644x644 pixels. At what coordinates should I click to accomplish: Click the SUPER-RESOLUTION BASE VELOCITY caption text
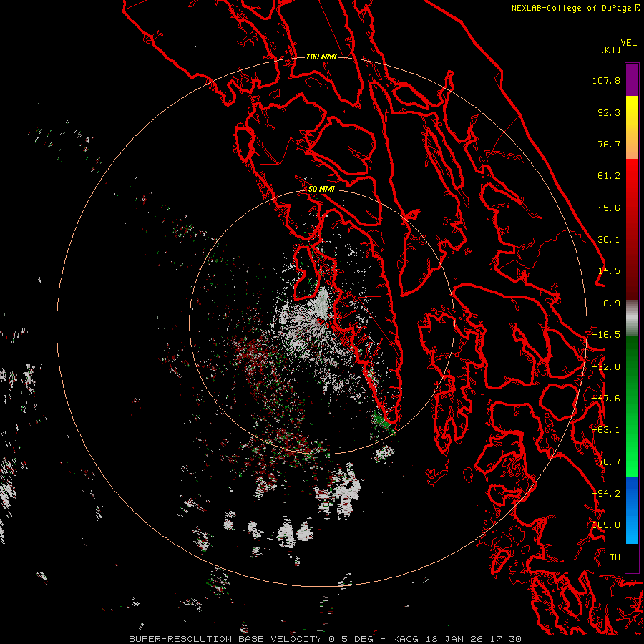(x=225, y=639)
